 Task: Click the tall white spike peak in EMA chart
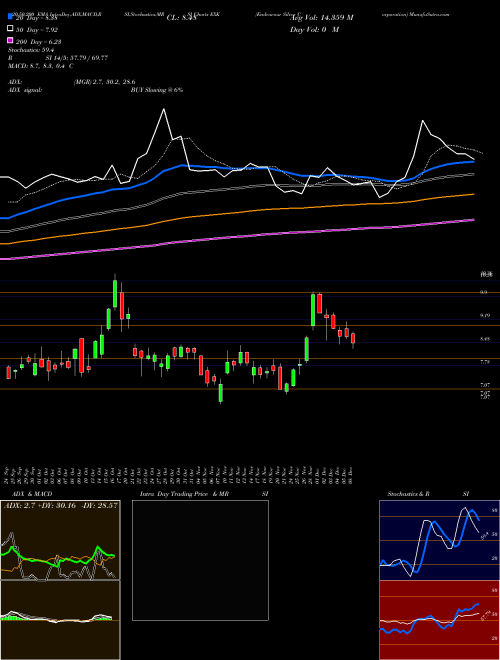[x=164, y=109]
